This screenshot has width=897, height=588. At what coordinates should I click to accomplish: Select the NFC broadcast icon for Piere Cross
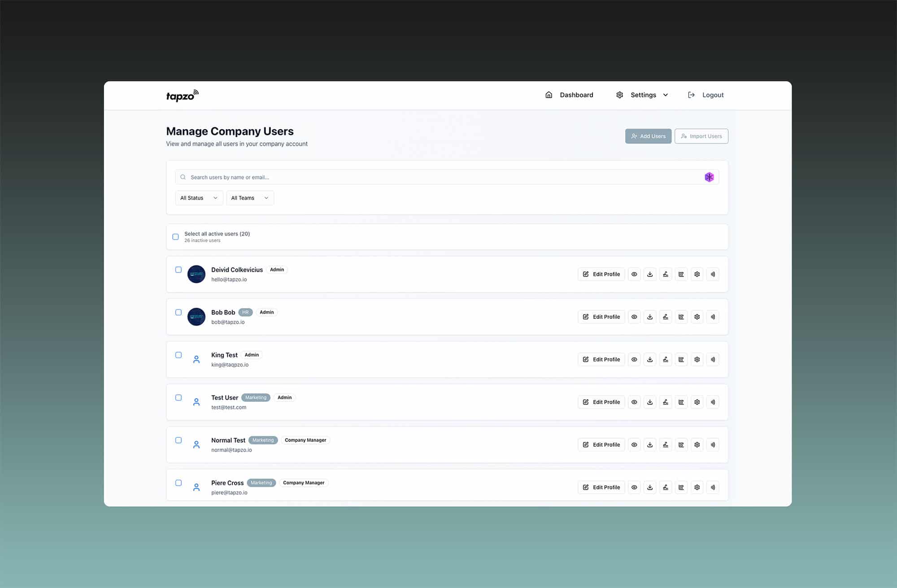point(713,487)
